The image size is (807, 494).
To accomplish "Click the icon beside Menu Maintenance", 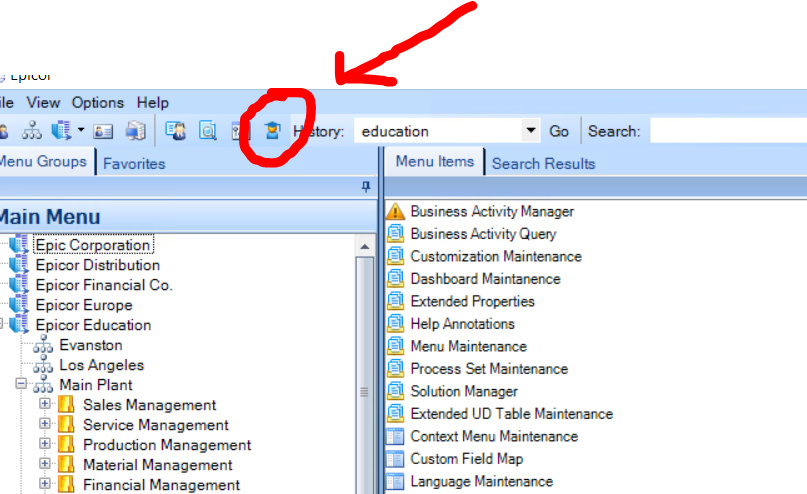I will [395, 346].
